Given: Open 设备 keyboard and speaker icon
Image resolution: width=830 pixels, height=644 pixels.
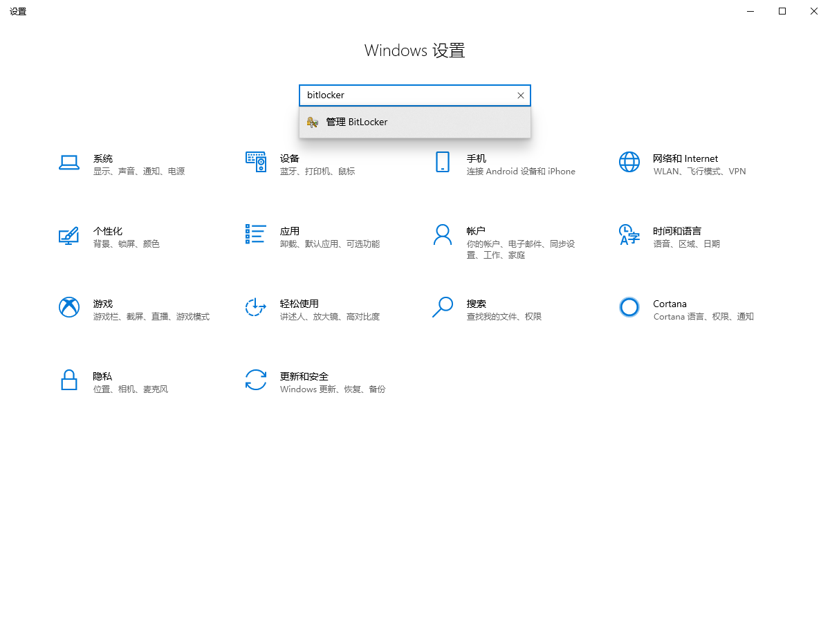Looking at the screenshot, I should [x=256, y=163].
